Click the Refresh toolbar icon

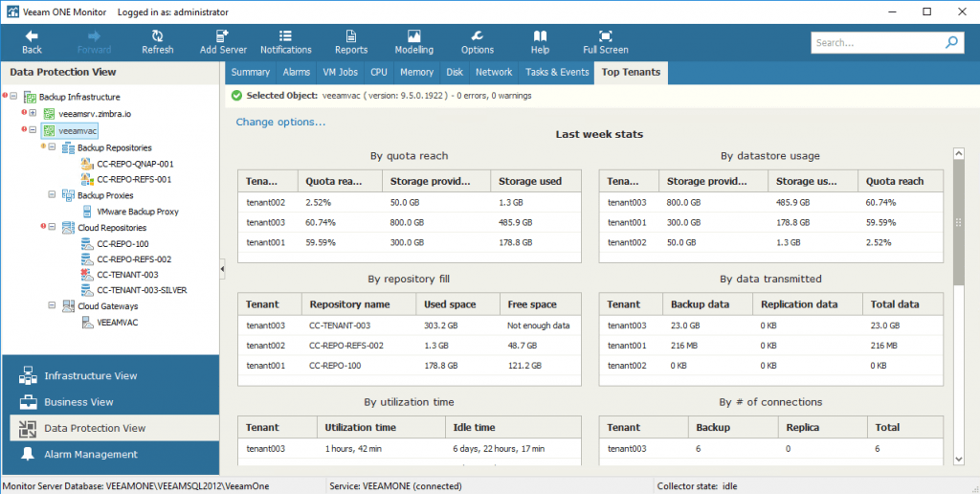coord(158,35)
